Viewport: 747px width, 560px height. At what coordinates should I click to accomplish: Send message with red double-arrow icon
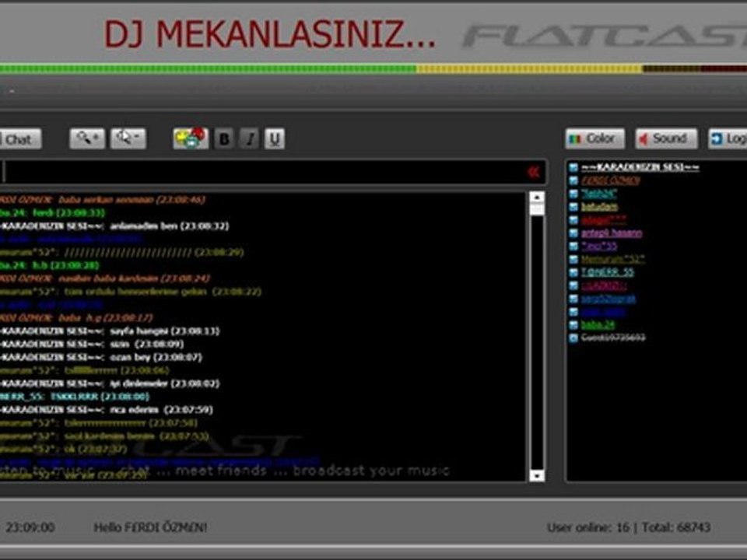[x=534, y=172]
